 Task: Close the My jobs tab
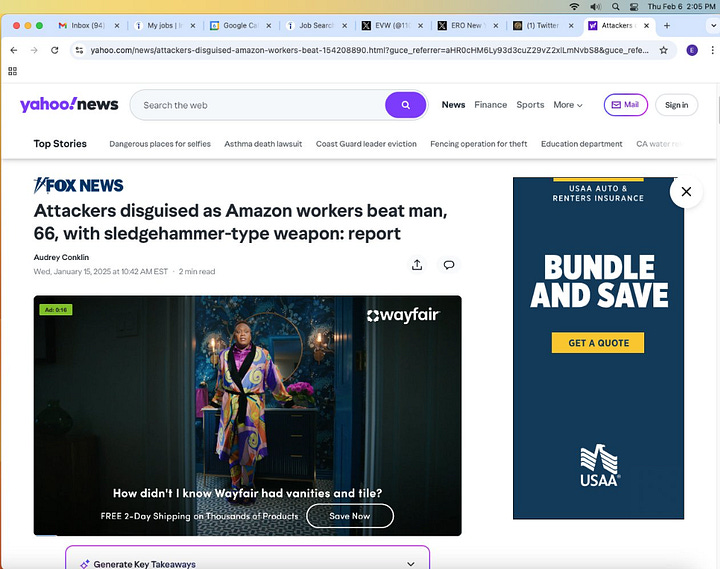click(x=193, y=26)
